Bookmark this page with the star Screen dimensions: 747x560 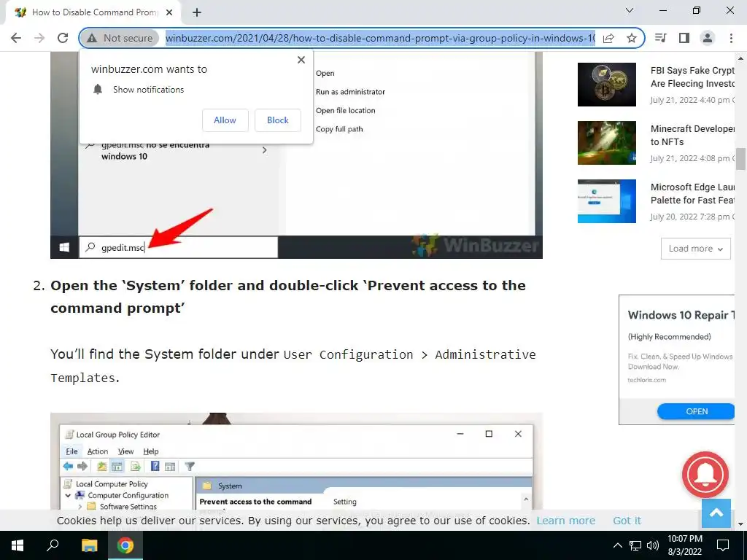point(632,38)
